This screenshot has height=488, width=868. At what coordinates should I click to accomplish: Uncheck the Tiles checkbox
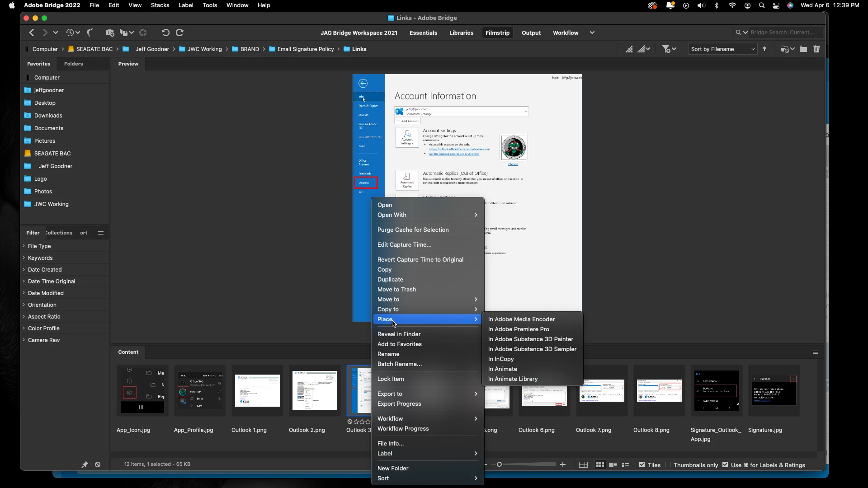coord(642,465)
